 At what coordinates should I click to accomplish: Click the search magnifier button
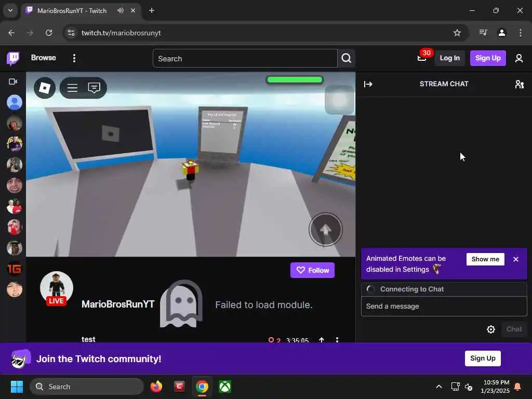point(346,58)
